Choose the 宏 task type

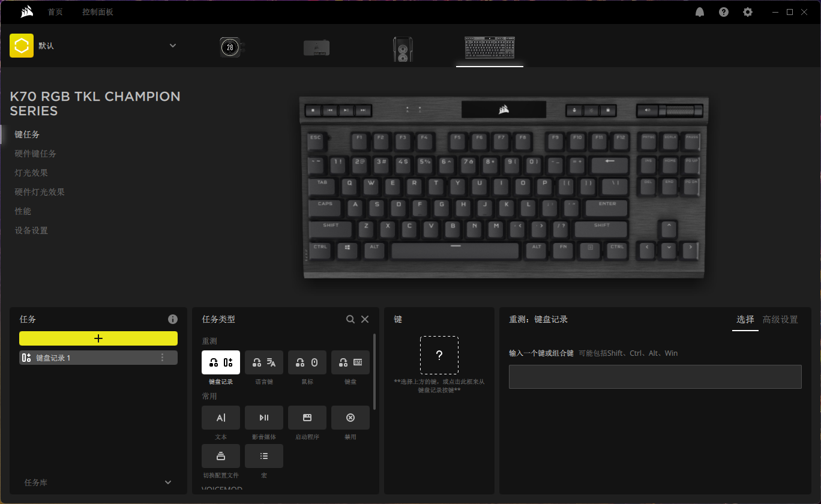(x=264, y=456)
